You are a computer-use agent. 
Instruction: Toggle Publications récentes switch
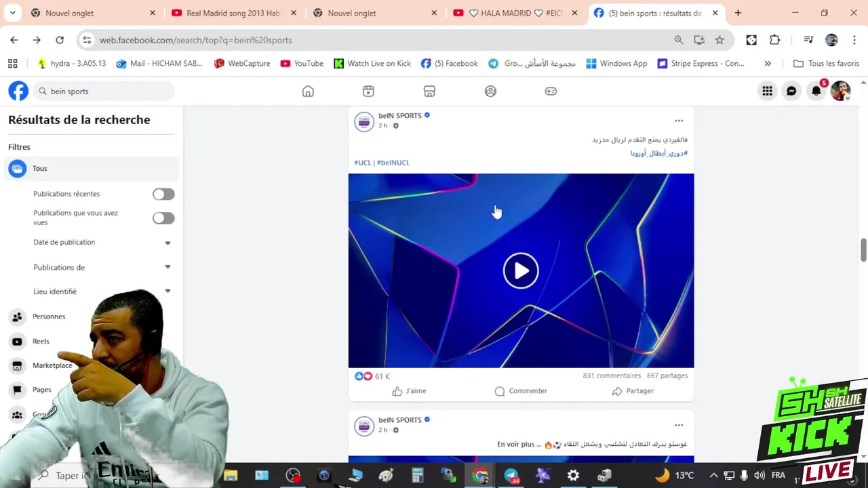pos(163,194)
